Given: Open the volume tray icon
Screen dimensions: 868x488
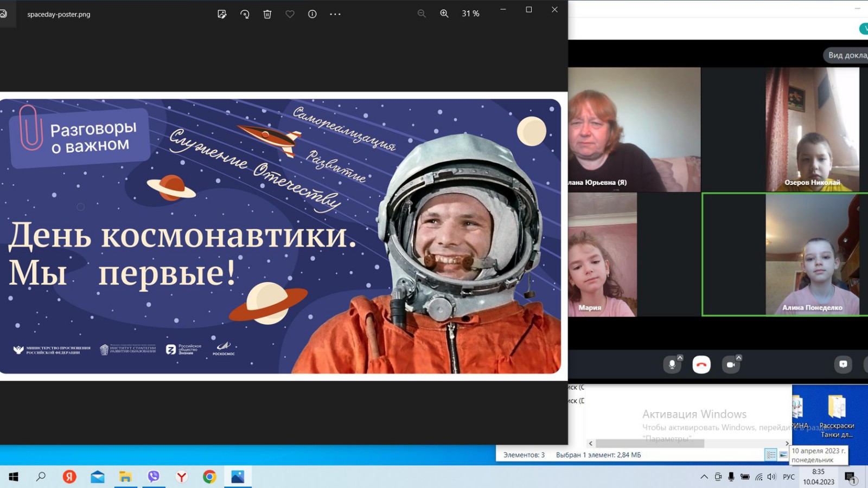Looking at the screenshot, I should click(771, 477).
